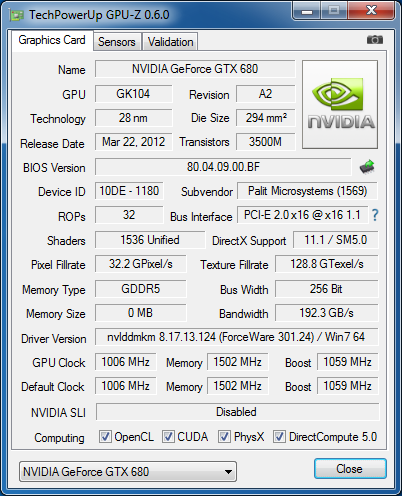Switch to the Sensors tab
402x496 pixels.
[117, 42]
